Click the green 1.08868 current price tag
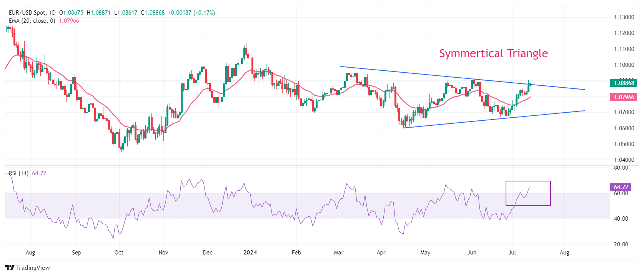Screen dimensions: 644x276 click(624, 83)
